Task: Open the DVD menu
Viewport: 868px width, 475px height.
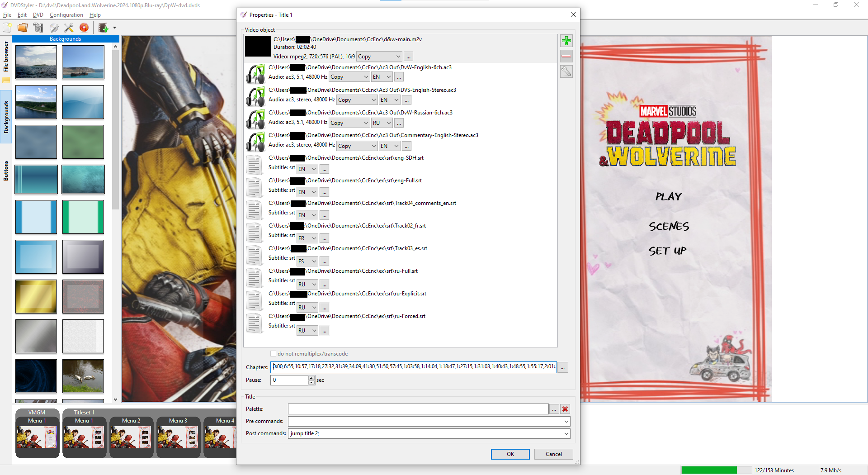Action: 38,15
